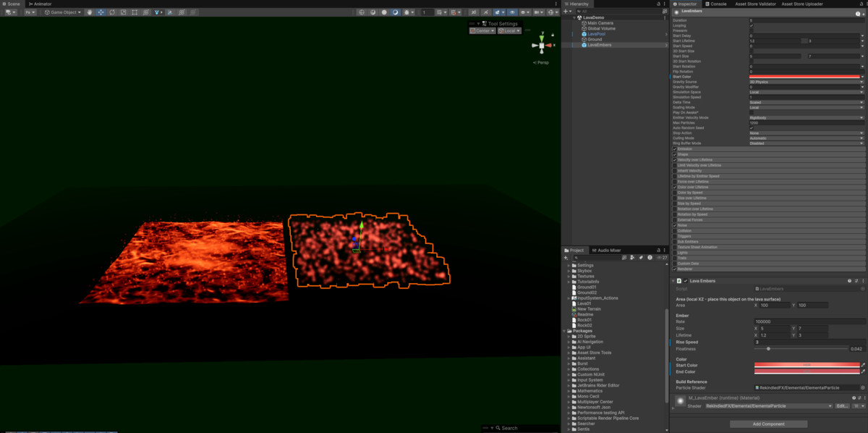
Task: Disable the Noise module checkbox
Action: 675,225
